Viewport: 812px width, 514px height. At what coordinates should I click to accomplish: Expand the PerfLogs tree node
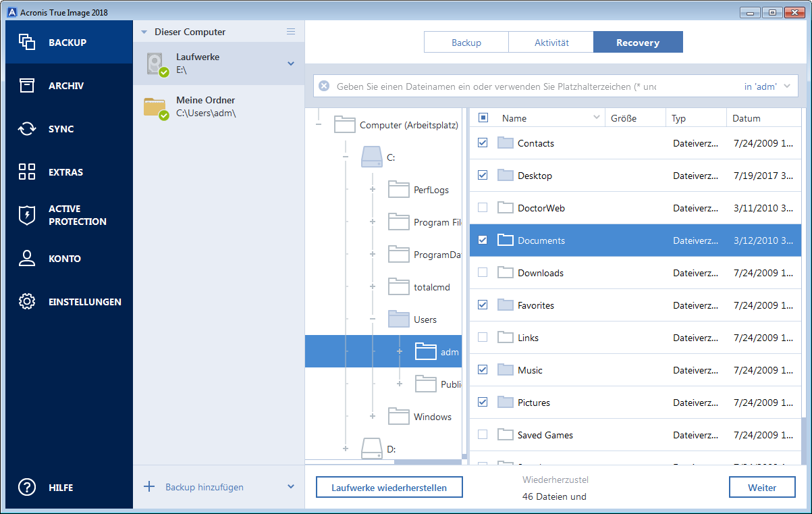373,190
